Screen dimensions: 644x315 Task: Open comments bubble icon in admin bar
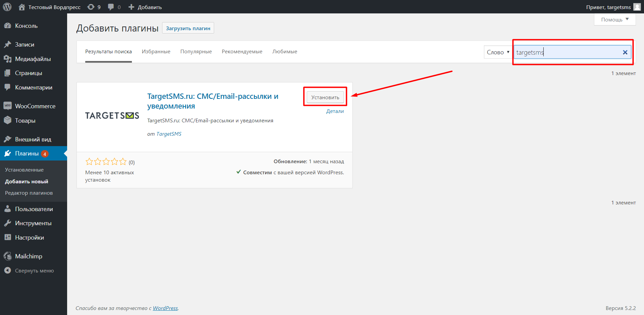111,7
